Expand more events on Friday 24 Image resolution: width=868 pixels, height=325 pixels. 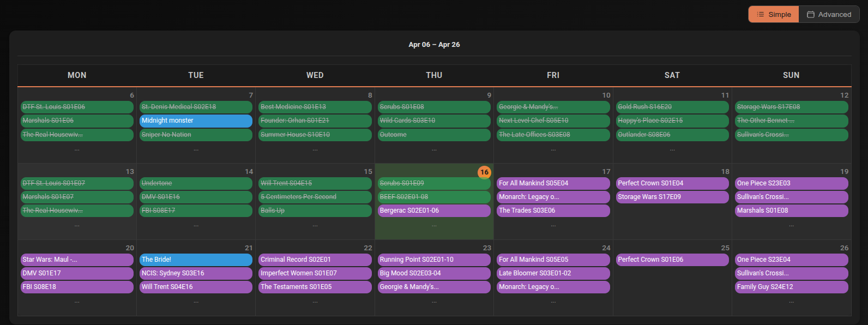(553, 301)
